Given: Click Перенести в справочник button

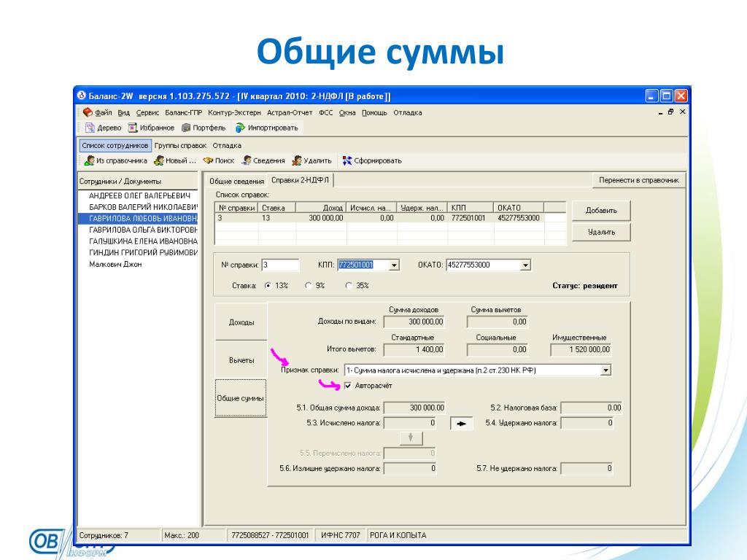Looking at the screenshot, I should [x=638, y=180].
